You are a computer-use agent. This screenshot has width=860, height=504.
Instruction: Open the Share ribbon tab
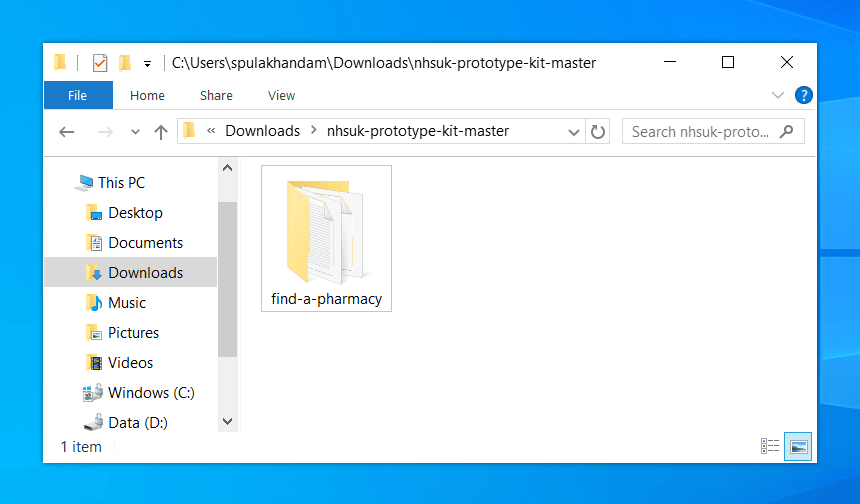point(216,96)
